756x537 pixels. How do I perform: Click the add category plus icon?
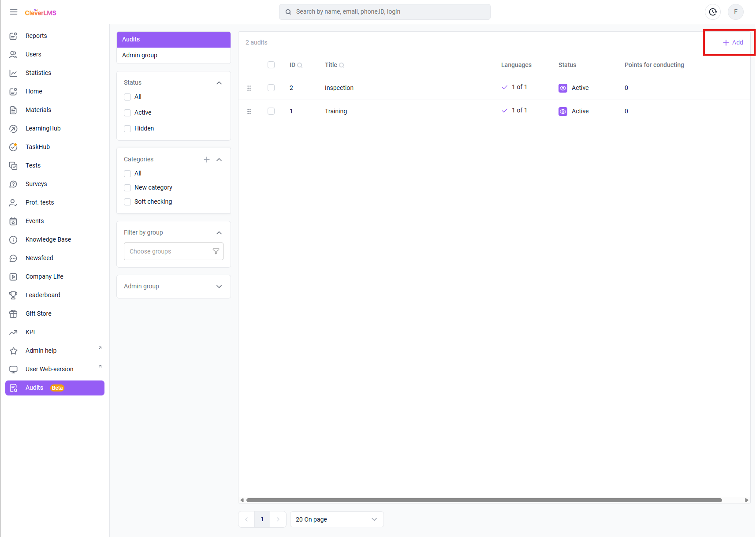[207, 160]
